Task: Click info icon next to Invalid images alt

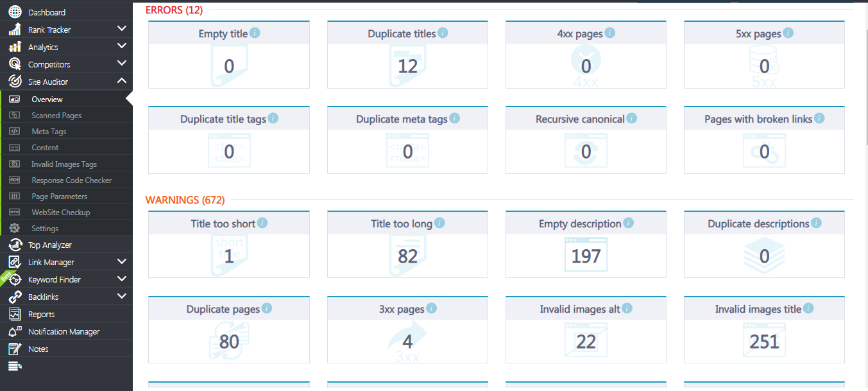Action: (x=627, y=308)
